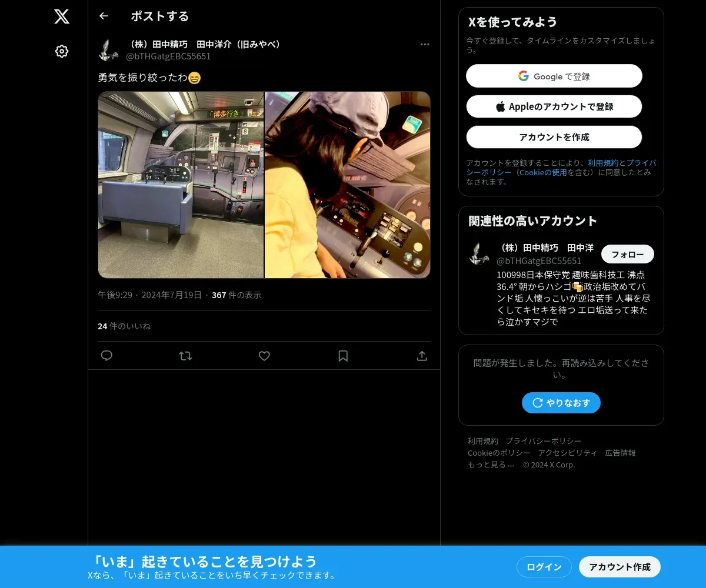The width and height of the screenshot is (706, 588).
Task: Click やりなおす retry button
Action: 561,403
